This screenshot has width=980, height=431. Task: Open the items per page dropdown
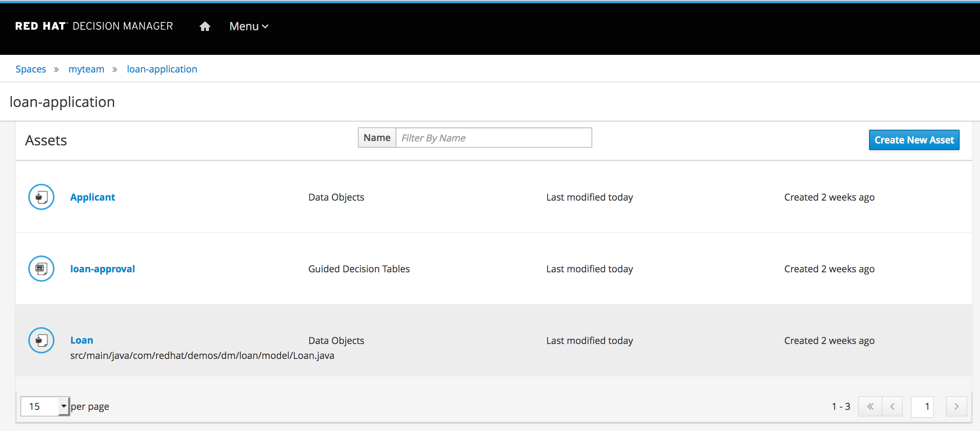tap(45, 406)
